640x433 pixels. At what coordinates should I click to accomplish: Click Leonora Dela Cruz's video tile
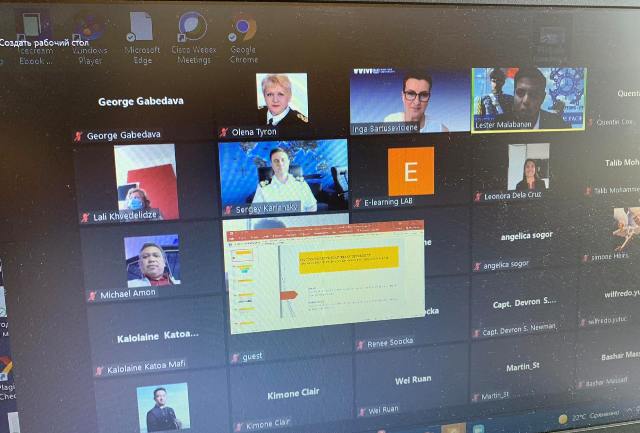(x=527, y=168)
